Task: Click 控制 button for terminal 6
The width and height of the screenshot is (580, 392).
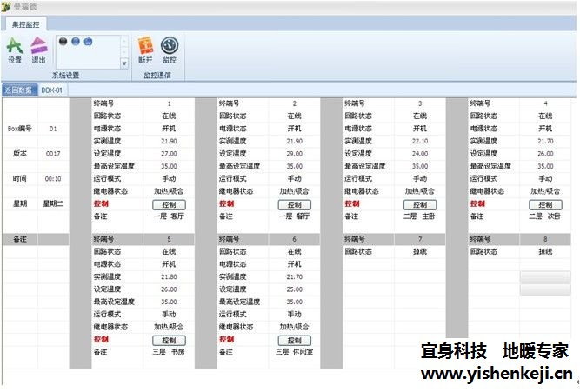Action: click(295, 340)
